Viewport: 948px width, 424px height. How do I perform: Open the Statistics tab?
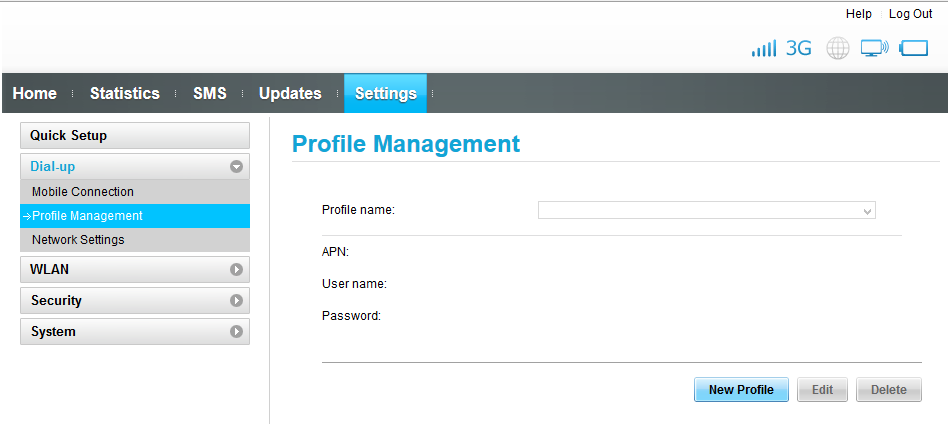pyautogui.click(x=125, y=93)
